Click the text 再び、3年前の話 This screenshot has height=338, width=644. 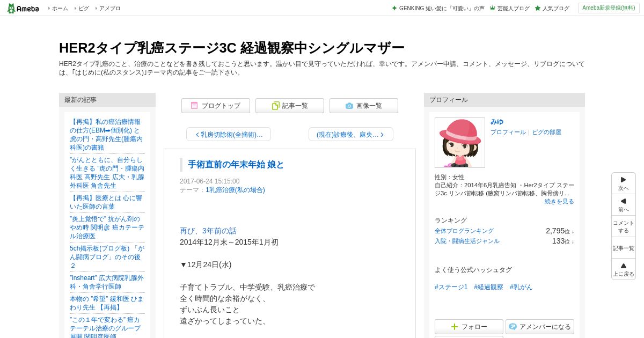point(208,231)
